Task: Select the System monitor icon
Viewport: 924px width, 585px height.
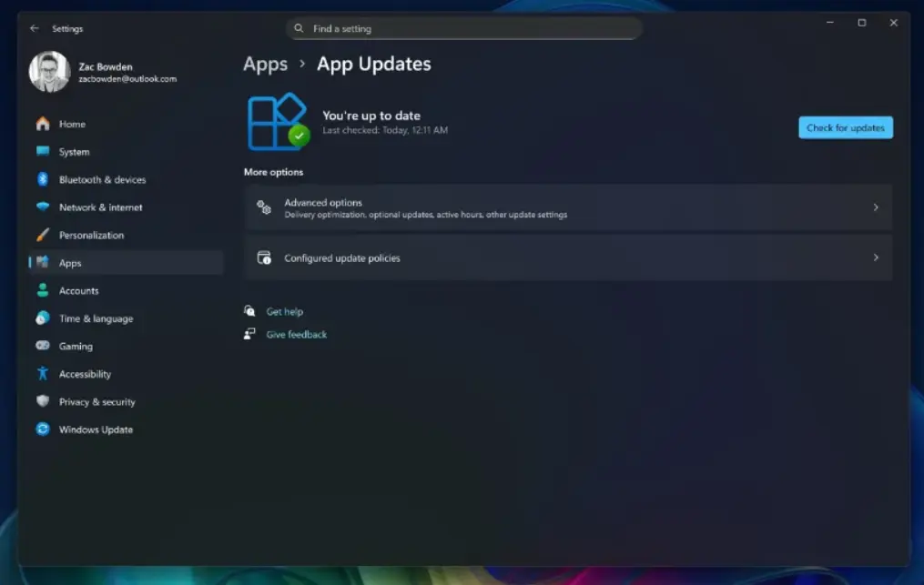Action: pyautogui.click(x=42, y=152)
